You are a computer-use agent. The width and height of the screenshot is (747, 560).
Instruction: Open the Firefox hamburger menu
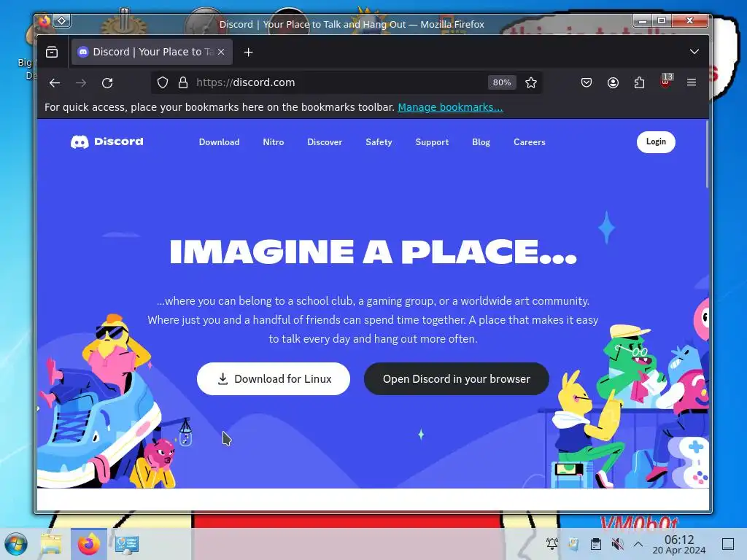[x=692, y=82]
